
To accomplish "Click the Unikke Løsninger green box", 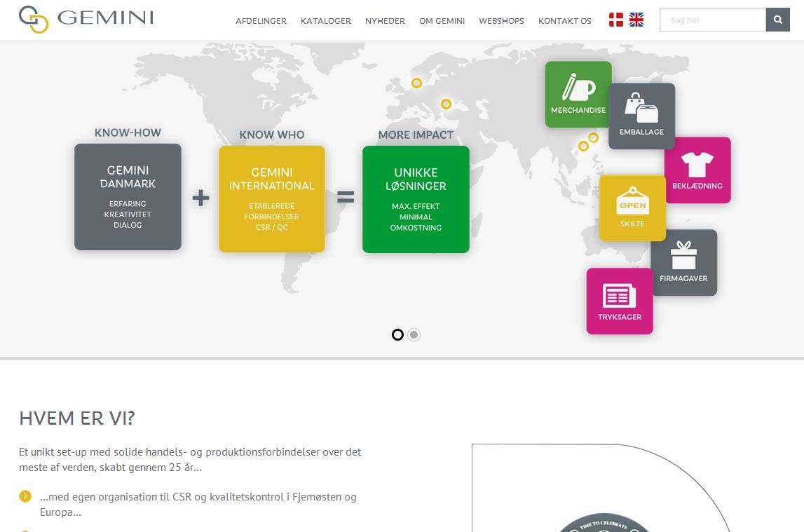I will tap(416, 199).
